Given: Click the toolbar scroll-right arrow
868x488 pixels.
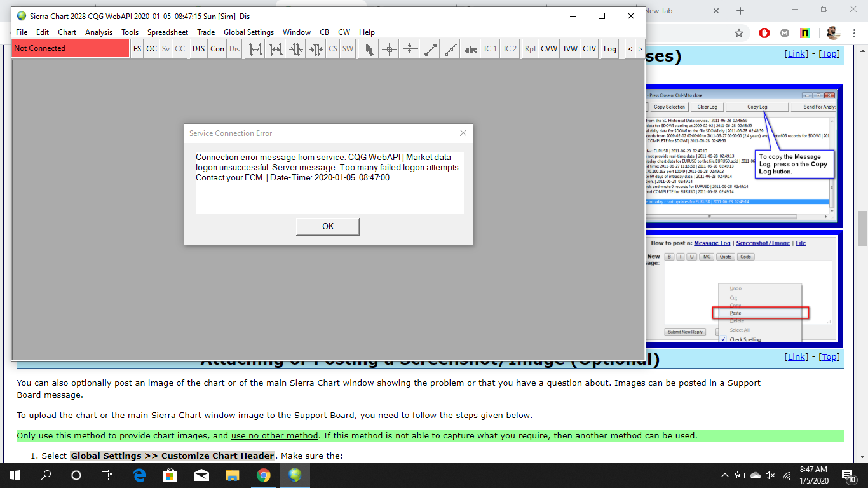Looking at the screenshot, I should (x=640, y=49).
